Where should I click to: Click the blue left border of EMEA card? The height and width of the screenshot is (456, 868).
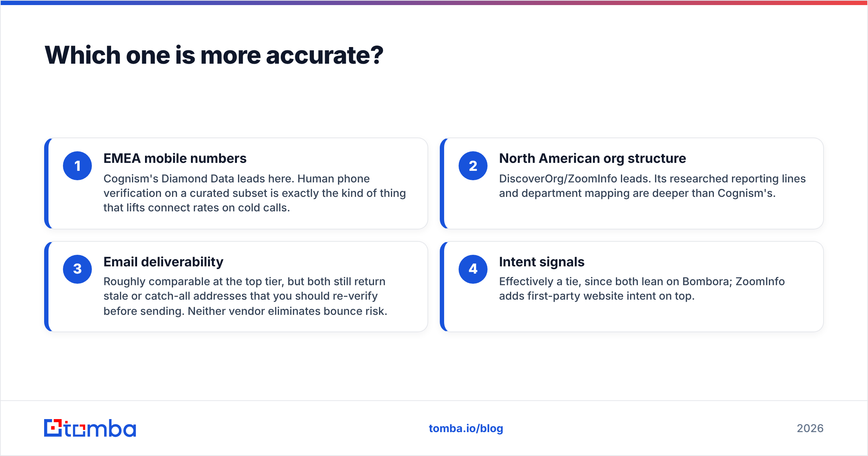coord(46,183)
